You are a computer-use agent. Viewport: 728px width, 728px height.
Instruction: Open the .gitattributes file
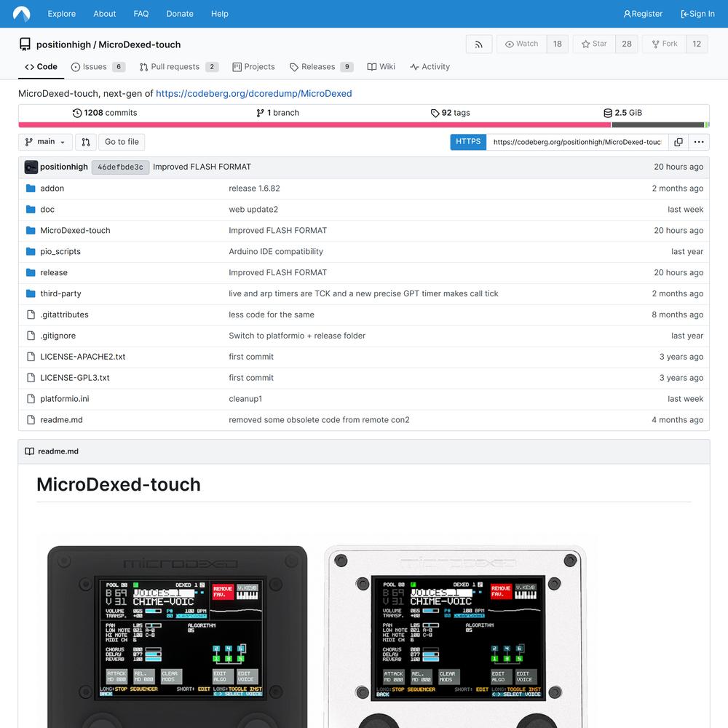64,314
